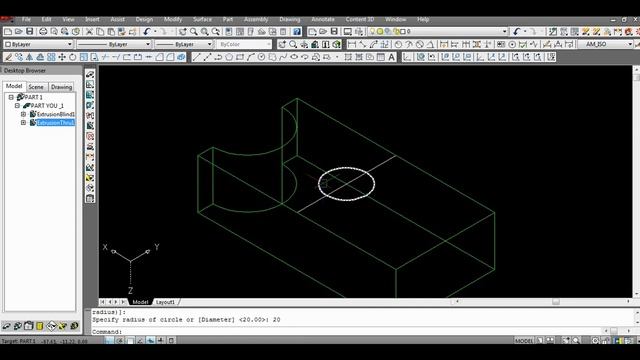This screenshot has height=360, width=640.
Task: Open the Surface menu
Action: [x=202, y=19]
